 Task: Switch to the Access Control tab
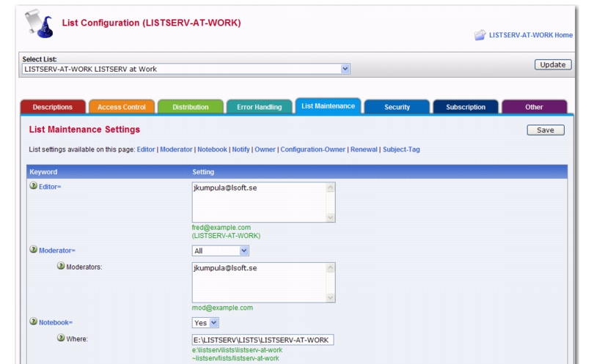(122, 107)
